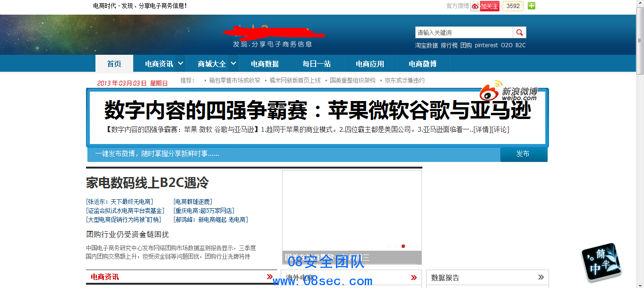Viewport: 644px width, 288px height.
Task: Open the 3592 follower count bubble
Action: pos(513,6)
